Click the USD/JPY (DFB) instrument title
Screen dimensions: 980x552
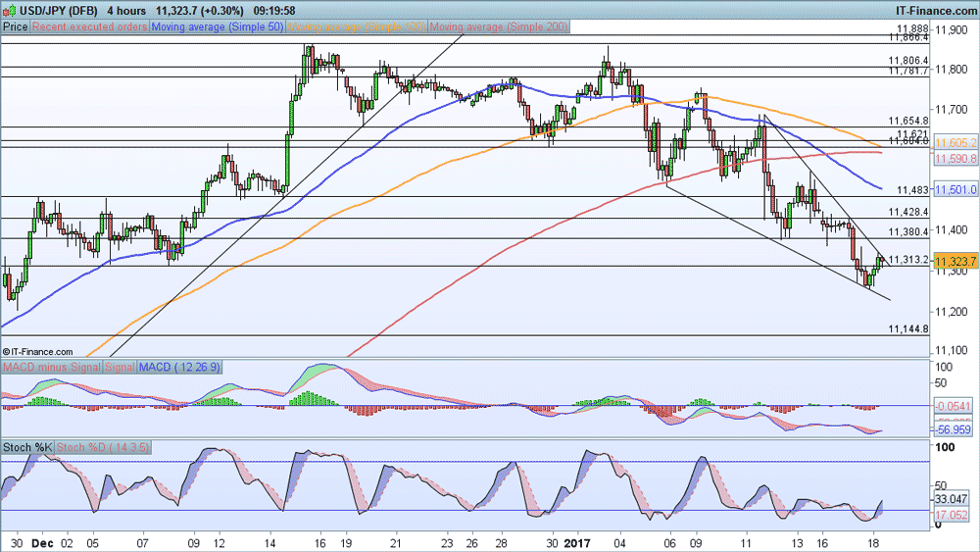click(58, 11)
